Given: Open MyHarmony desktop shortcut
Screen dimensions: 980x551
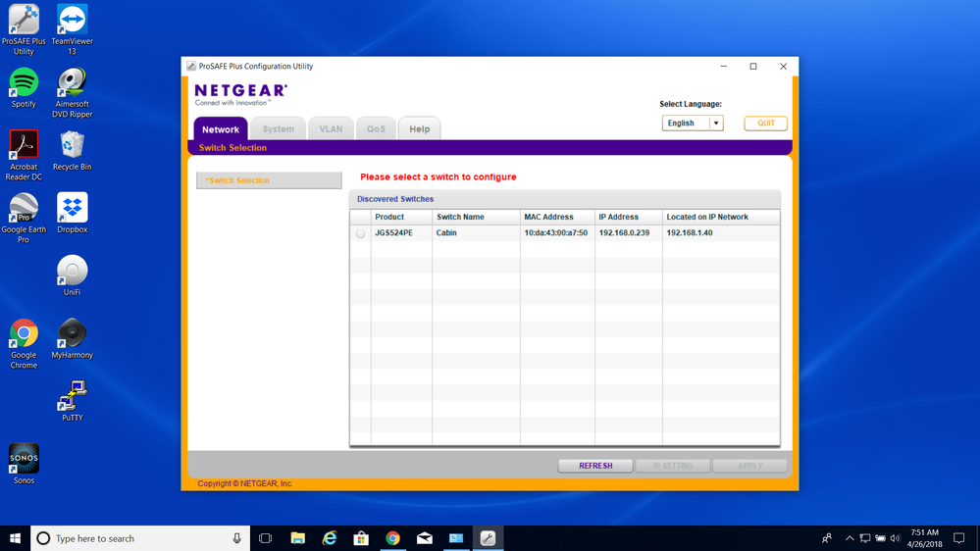Looking at the screenshot, I should pos(72,338).
